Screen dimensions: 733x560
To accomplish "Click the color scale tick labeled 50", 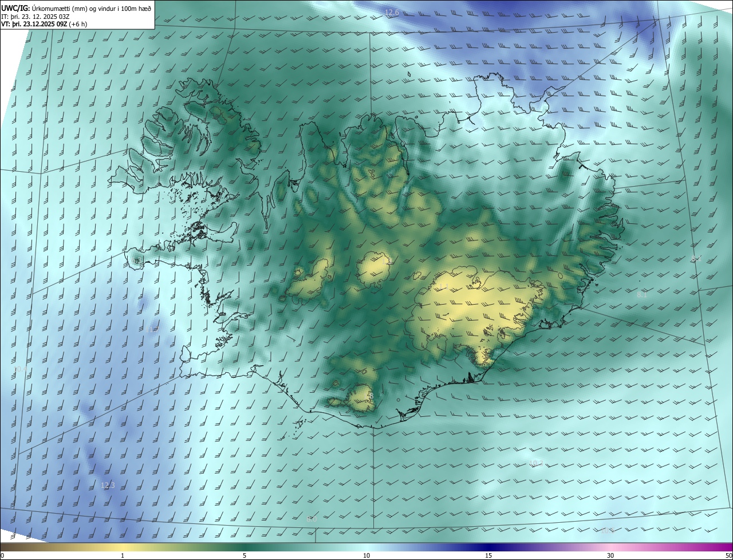I will [728, 555].
